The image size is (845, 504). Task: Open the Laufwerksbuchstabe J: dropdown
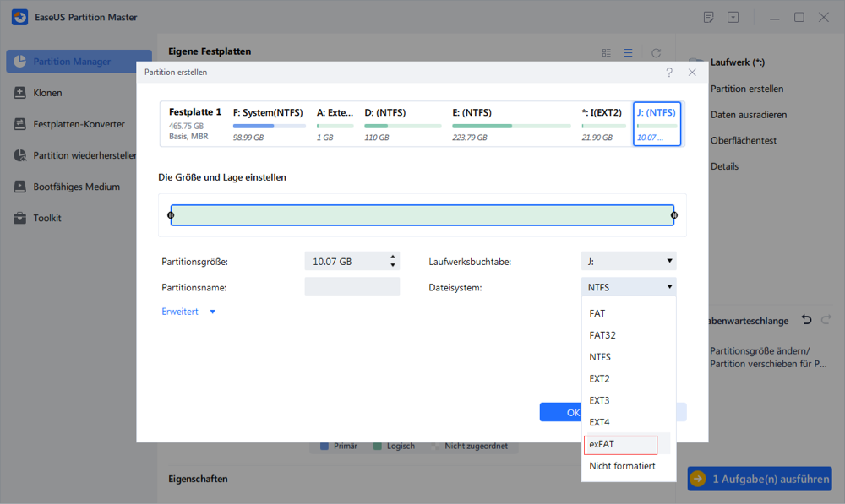(629, 261)
